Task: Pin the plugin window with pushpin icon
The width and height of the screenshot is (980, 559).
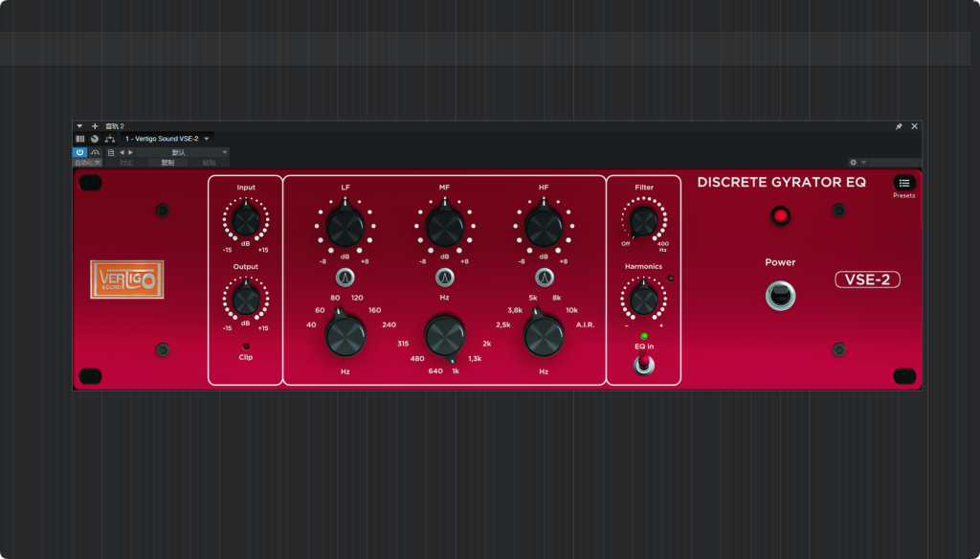Action: pyautogui.click(x=899, y=126)
